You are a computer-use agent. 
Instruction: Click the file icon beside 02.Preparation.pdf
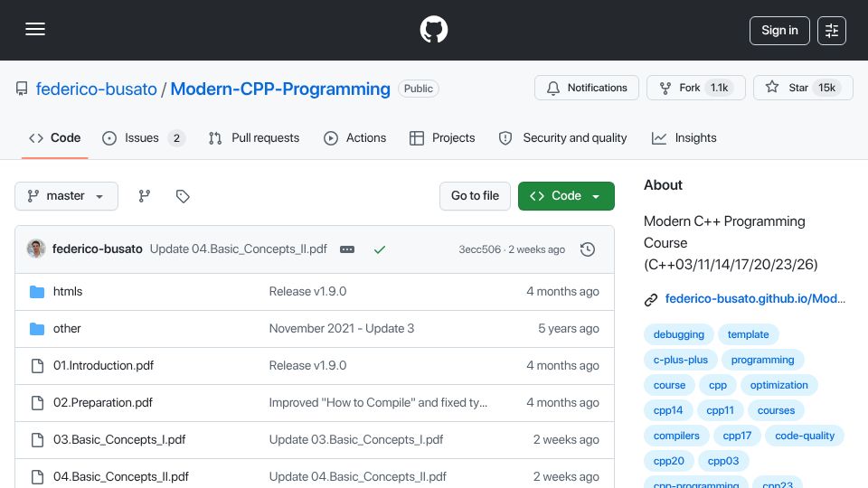[37, 403]
